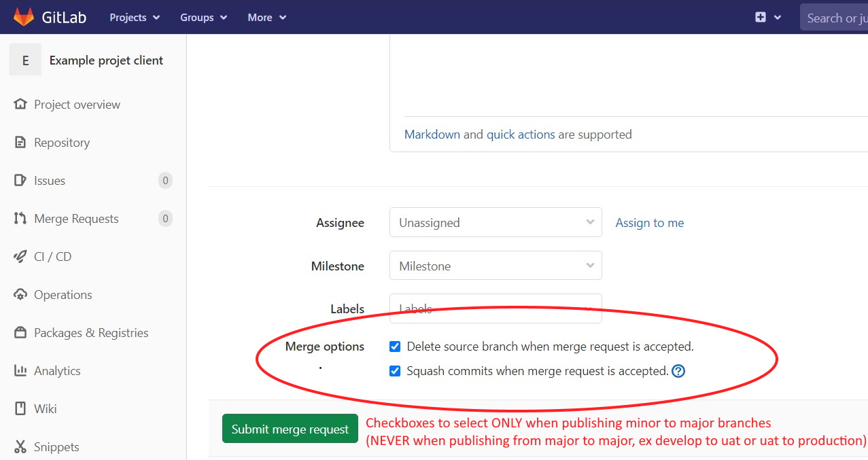This screenshot has height=460, width=868.
Task: Open the new item plus dropdown
Action: tap(767, 17)
